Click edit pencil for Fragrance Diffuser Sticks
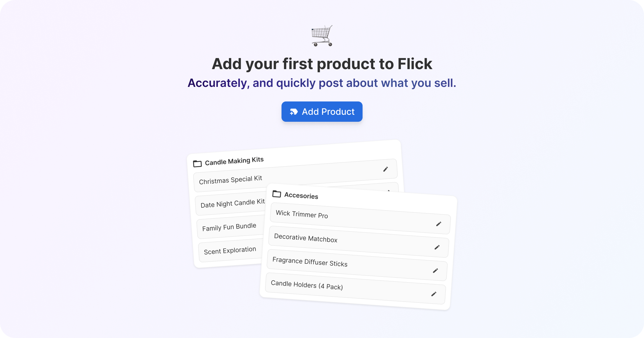Image resolution: width=644 pixels, height=338 pixels. pos(435,270)
